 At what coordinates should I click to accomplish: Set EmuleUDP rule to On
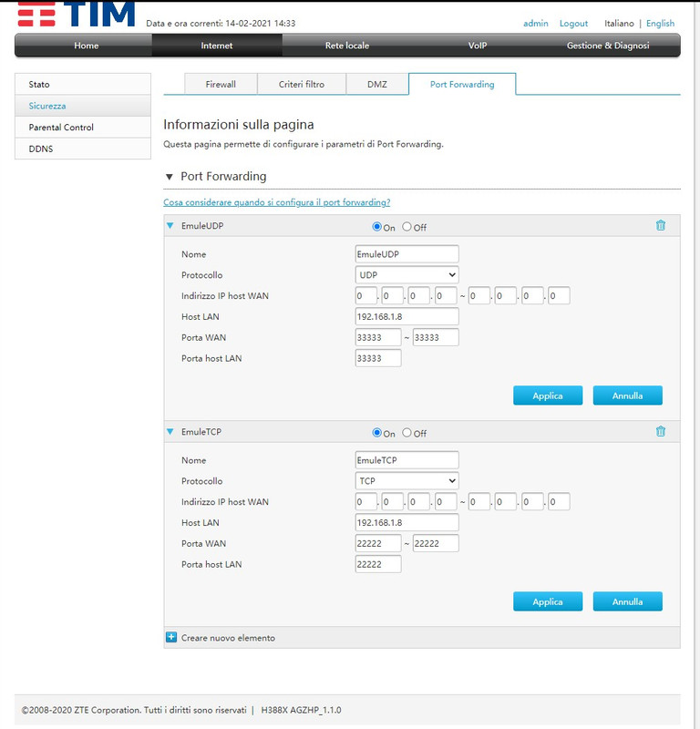[x=376, y=226]
